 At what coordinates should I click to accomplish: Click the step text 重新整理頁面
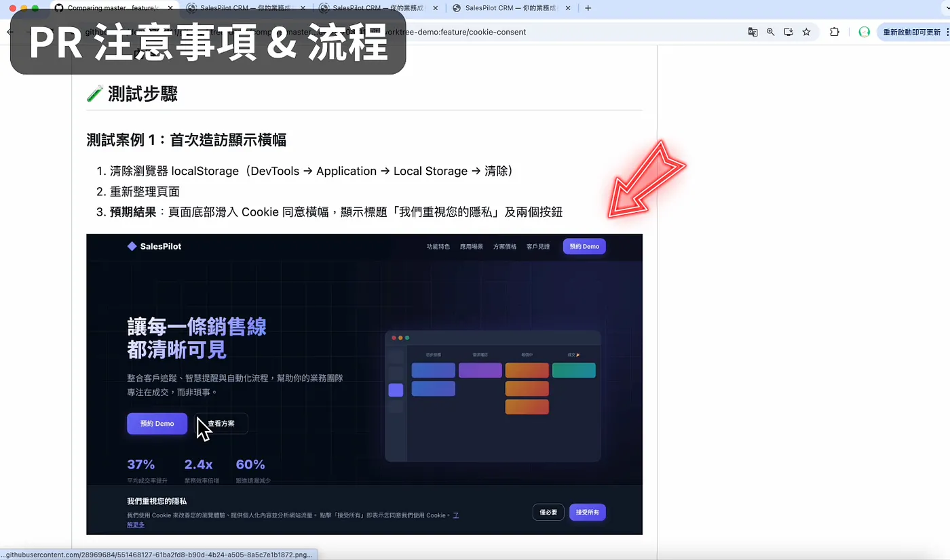coord(145,192)
